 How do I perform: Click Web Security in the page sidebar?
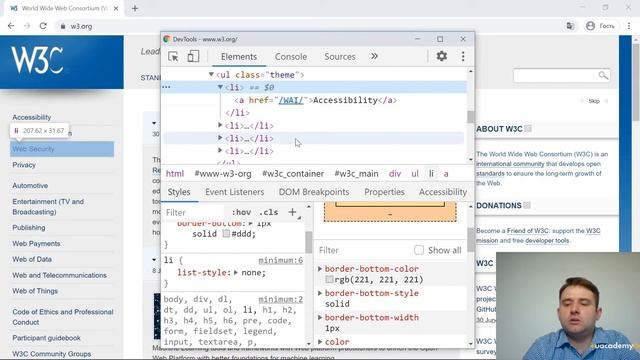(x=33, y=149)
